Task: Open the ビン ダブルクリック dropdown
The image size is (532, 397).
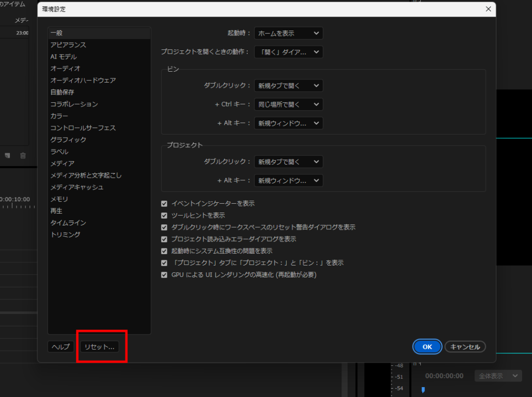Action: click(x=288, y=86)
